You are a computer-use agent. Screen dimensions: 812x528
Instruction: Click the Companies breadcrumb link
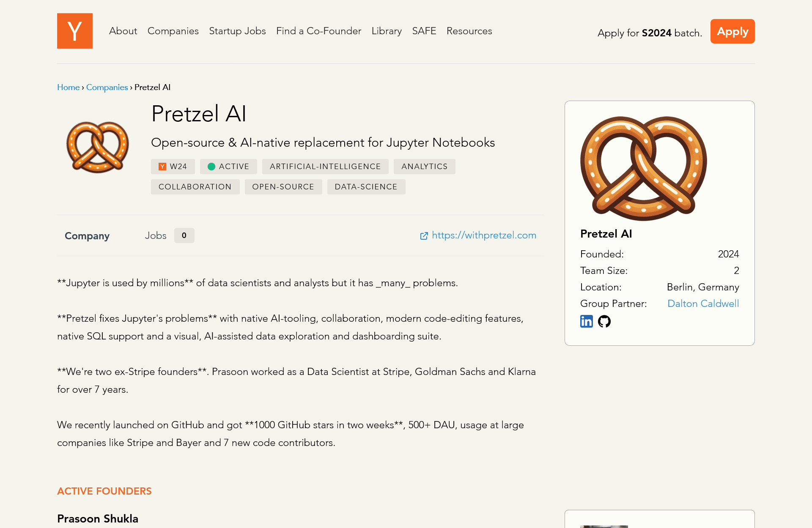click(x=107, y=87)
